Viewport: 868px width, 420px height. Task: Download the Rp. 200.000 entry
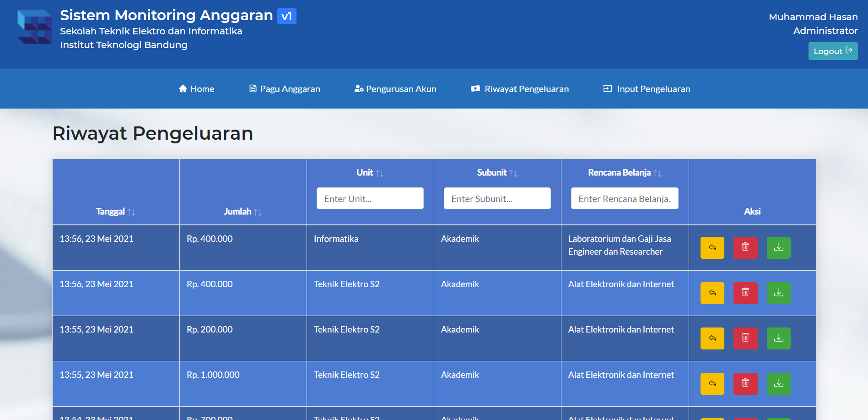coord(779,338)
